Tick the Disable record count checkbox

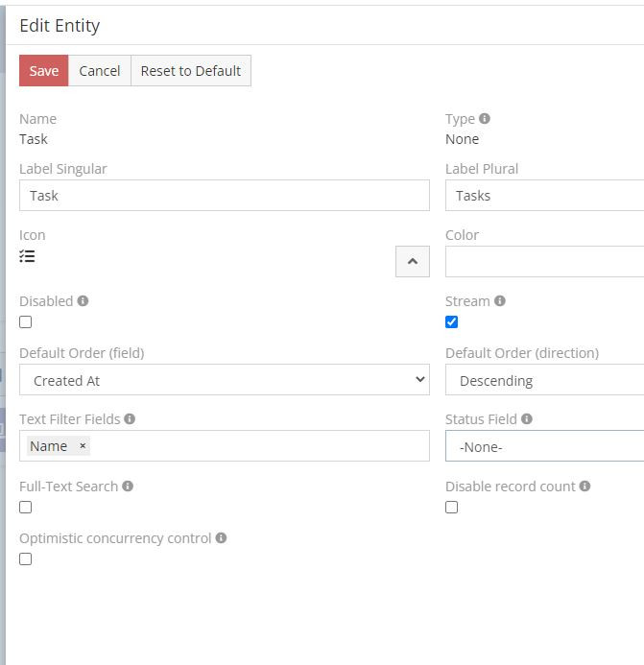[452, 508]
